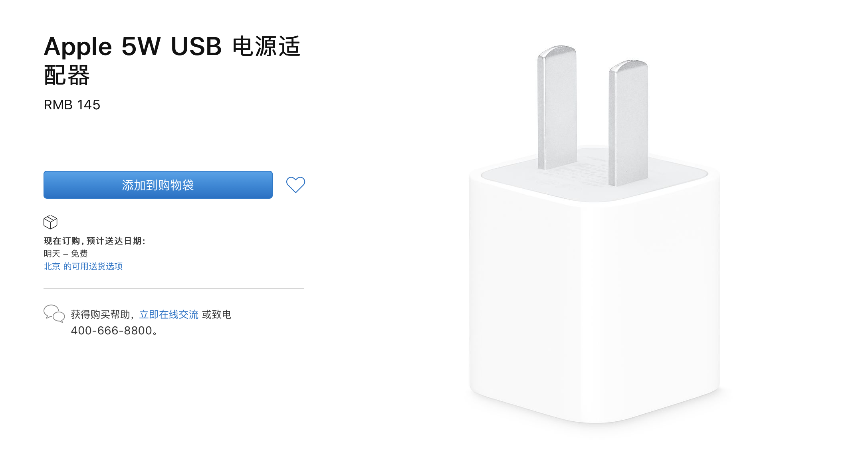868x470 pixels.
Task: Click the 配器 second line of the title
Action: (x=67, y=75)
